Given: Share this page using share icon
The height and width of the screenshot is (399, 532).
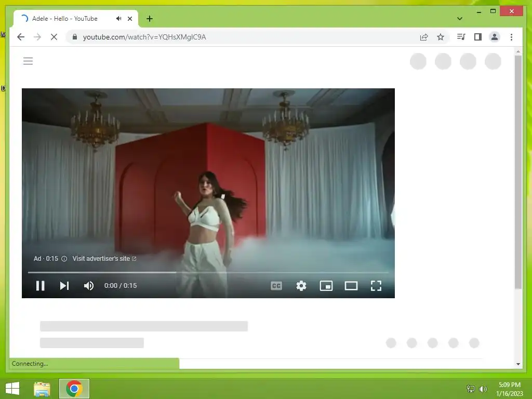Looking at the screenshot, I should pyautogui.click(x=424, y=37).
